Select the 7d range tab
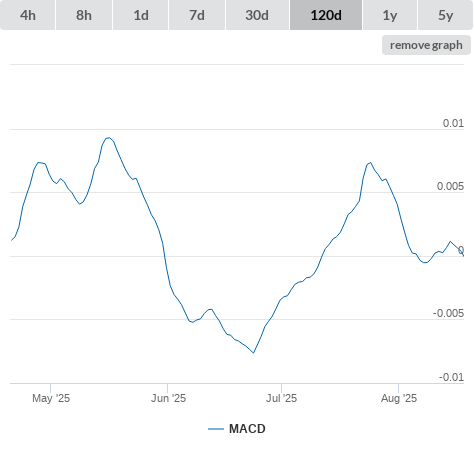Image resolution: width=474 pixels, height=455 pixels. (197, 15)
